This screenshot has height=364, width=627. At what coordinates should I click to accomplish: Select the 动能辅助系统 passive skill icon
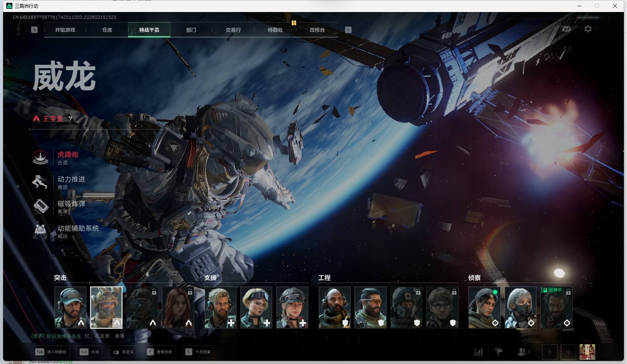[x=40, y=231]
